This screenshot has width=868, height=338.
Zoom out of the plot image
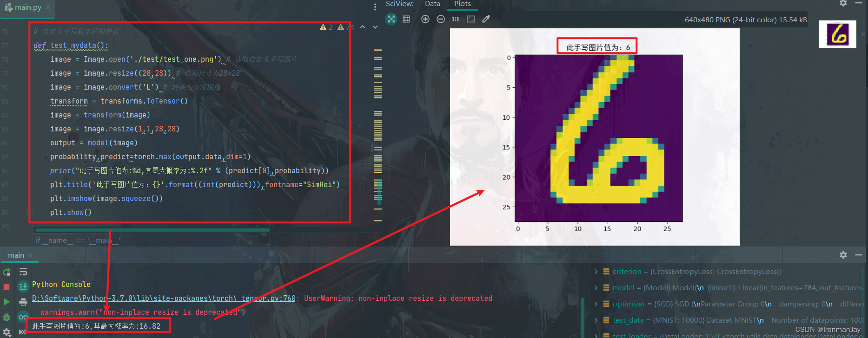tap(441, 19)
